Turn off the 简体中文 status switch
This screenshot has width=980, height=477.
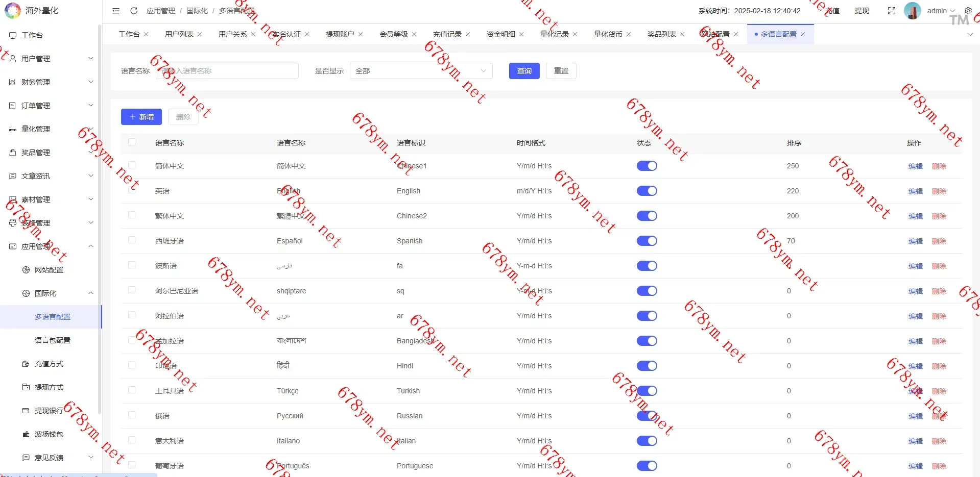point(647,166)
